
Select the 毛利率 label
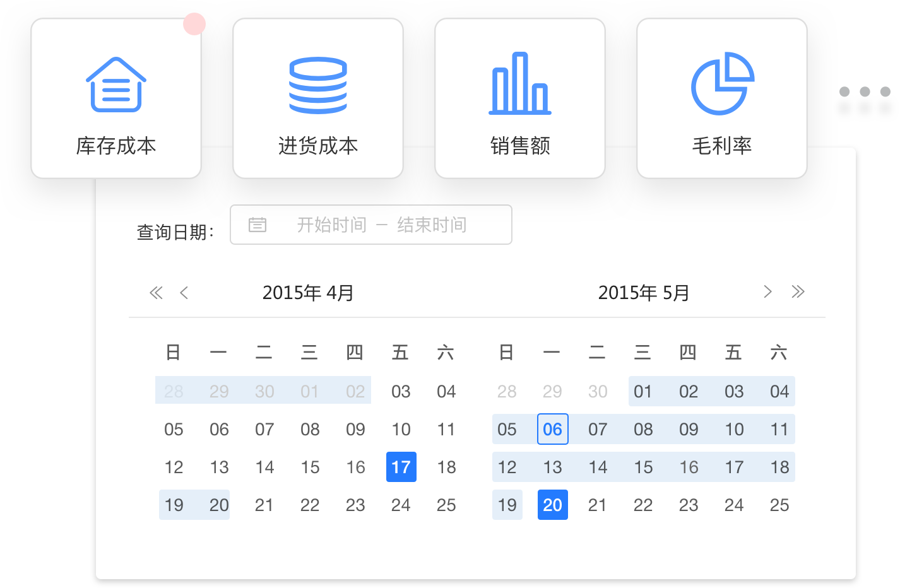(x=722, y=146)
